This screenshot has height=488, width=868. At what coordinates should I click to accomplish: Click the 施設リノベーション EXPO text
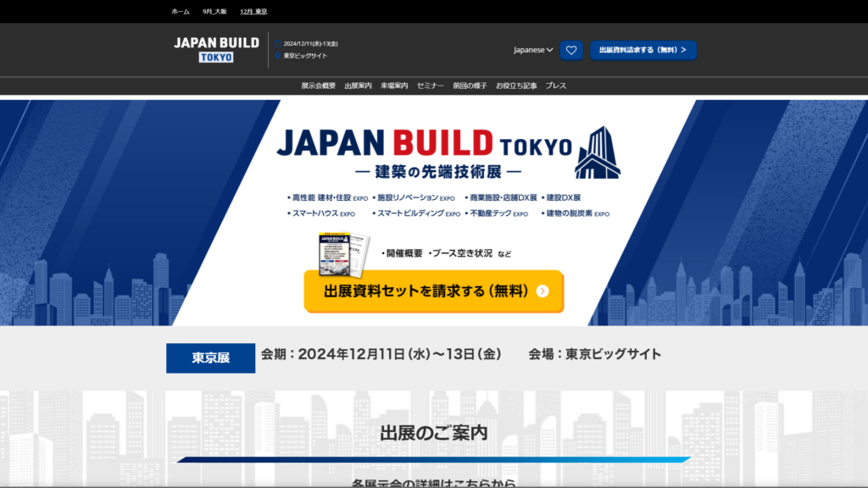414,197
